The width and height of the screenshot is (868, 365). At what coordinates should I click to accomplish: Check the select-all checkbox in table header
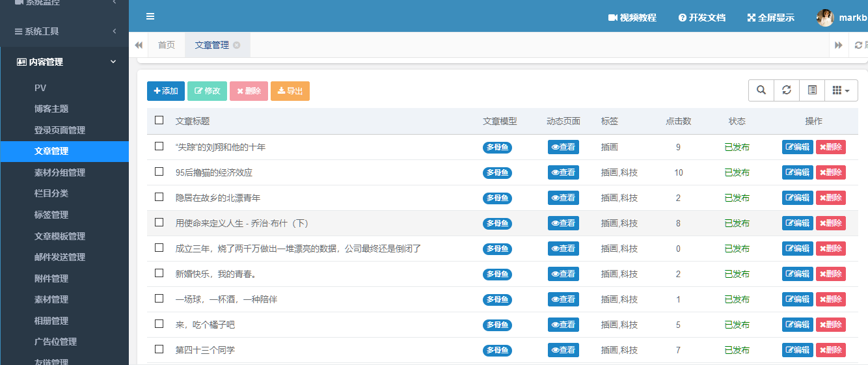coord(159,120)
